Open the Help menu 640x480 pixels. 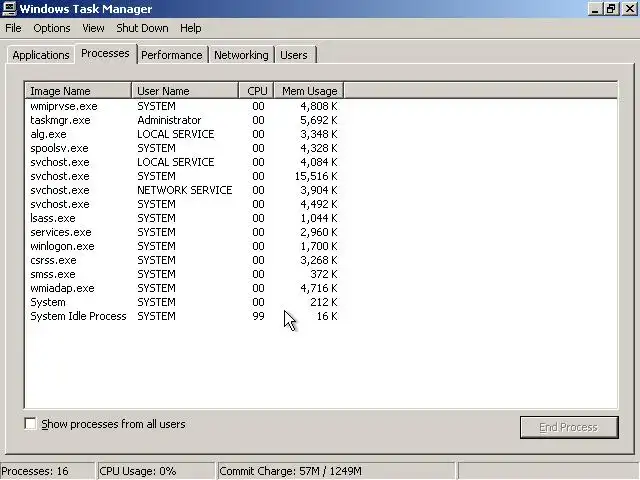(191, 28)
